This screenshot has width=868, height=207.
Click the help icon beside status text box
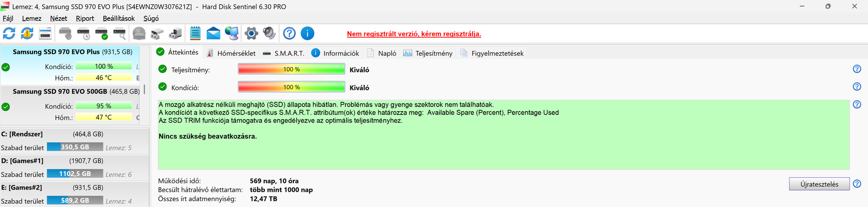click(857, 104)
